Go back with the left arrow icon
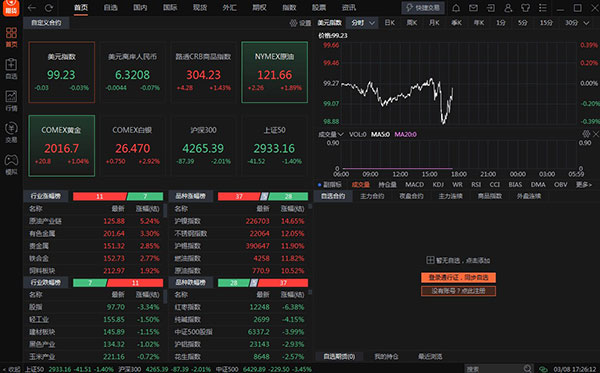 click(32, 8)
